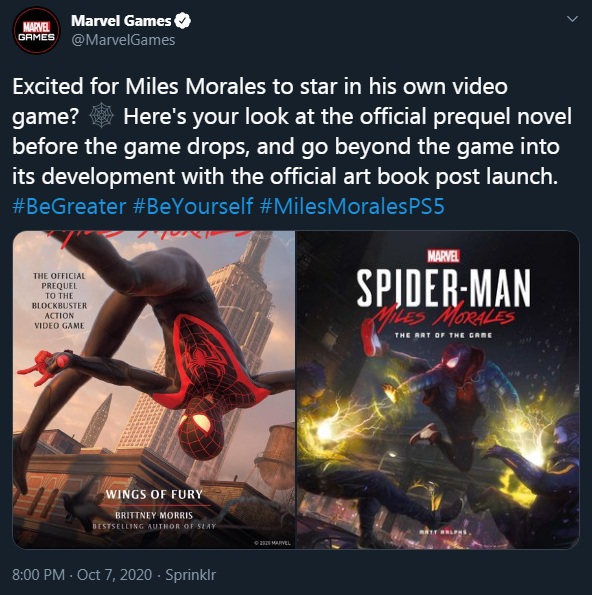Click the Brittney Morris author name
This screenshot has width=592, height=595.
(x=154, y=515)
